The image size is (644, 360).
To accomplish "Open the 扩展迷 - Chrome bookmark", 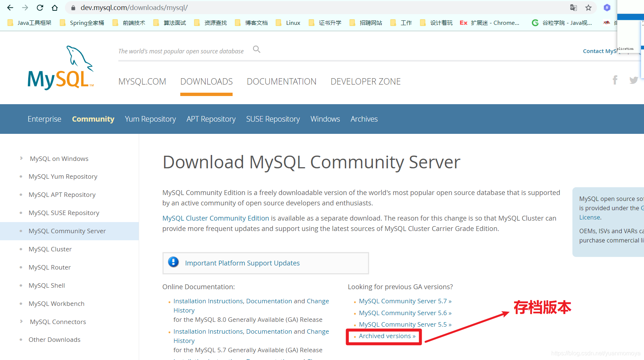I will (490, 23).
